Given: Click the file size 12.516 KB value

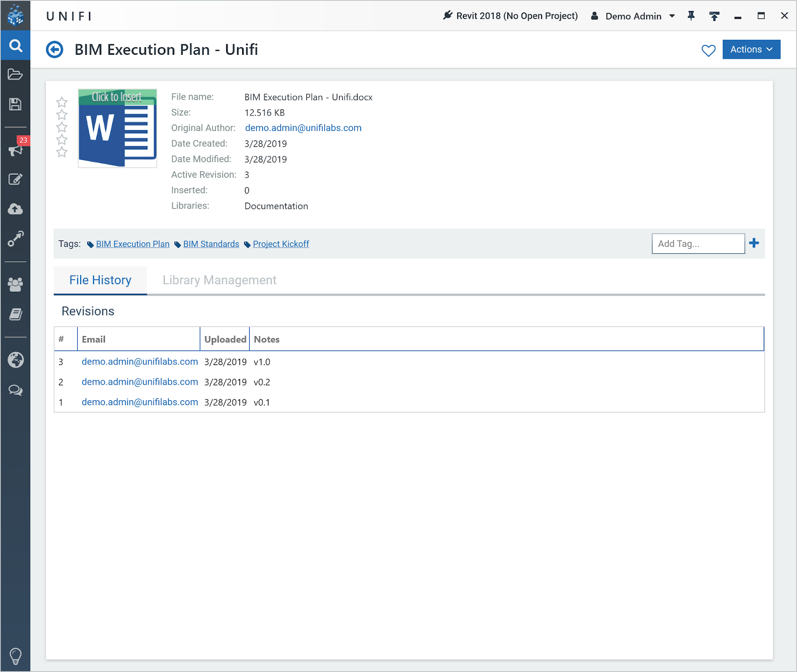Looking at the screenshot, I should tap(265, 112).
